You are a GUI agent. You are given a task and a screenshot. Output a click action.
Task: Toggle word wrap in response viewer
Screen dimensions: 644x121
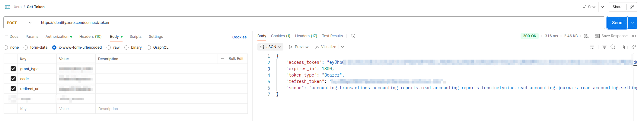[x=592, y=47]
